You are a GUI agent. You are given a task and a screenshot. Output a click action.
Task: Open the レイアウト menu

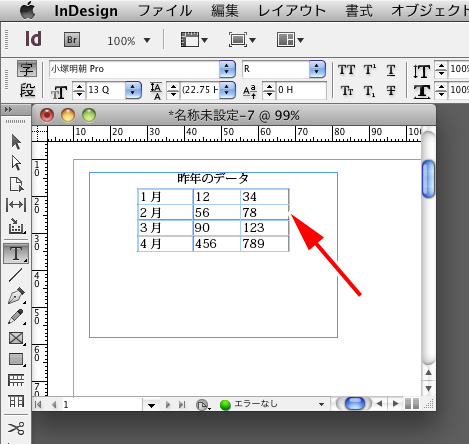[x=292, y=11]
